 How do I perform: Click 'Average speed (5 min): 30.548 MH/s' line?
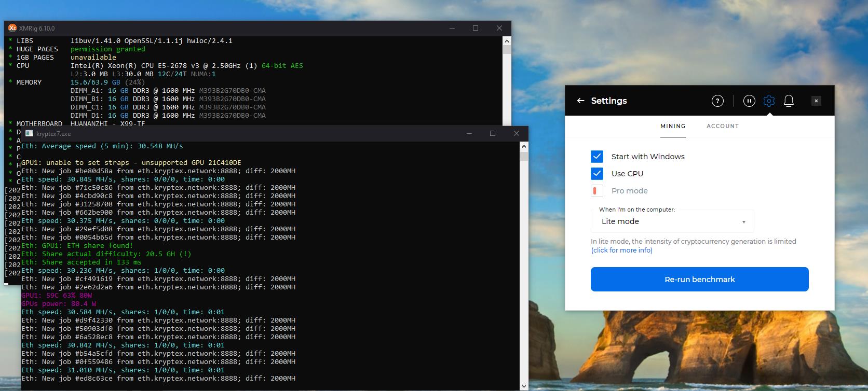click(x=102, y=146)
